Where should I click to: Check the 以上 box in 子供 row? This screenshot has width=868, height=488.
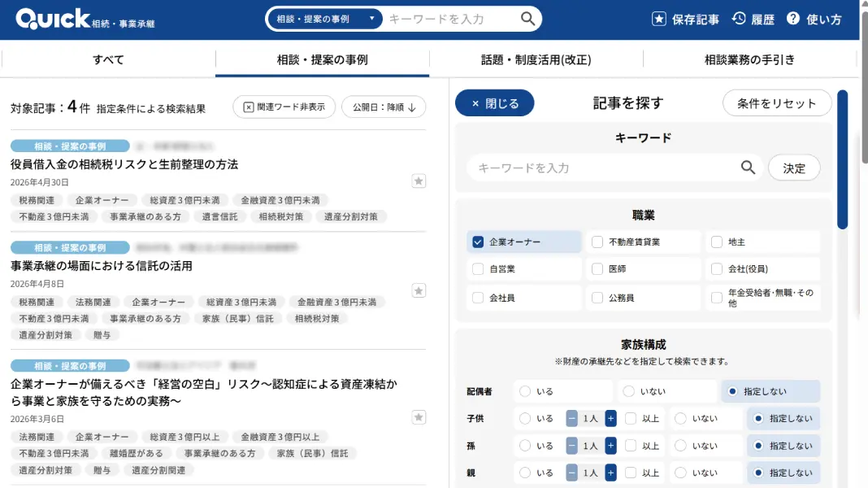click(631, 419)
